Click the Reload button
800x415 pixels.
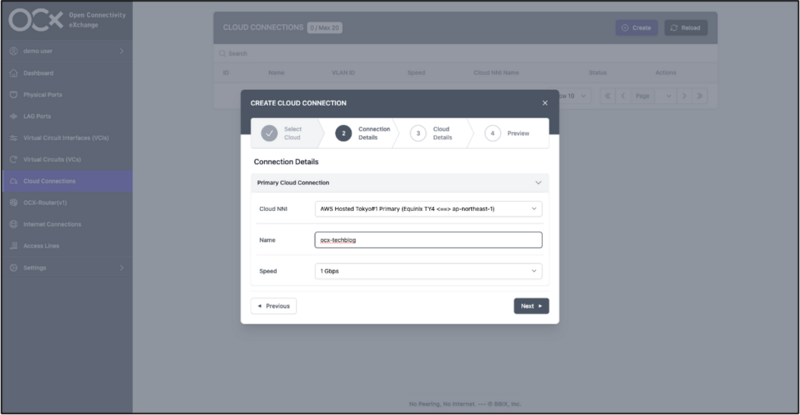tap(685, 28)
